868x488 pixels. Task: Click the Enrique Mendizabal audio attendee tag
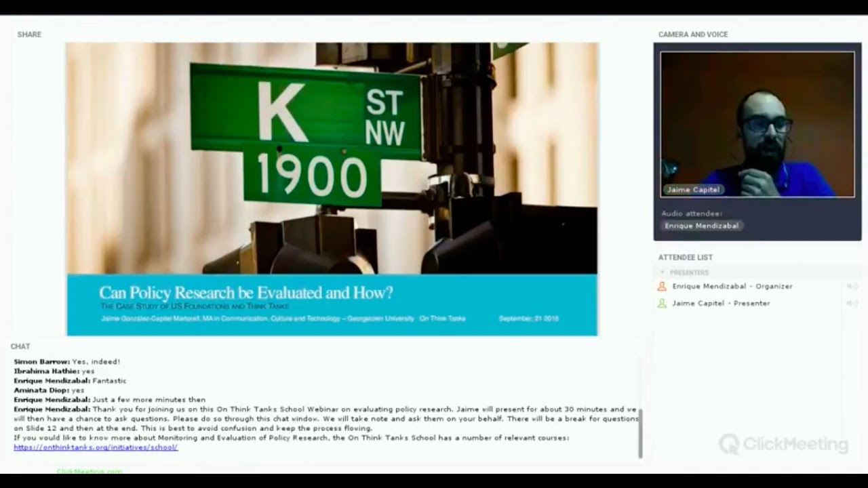[x=702, y=226]
